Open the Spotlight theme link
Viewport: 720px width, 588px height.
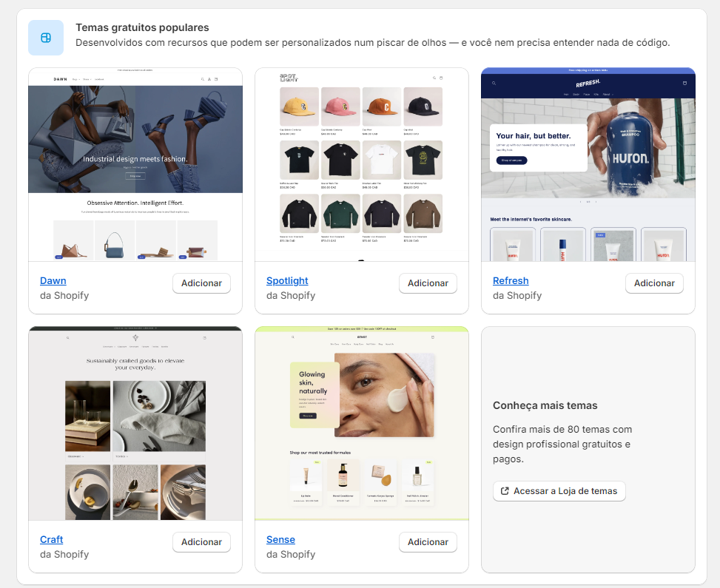[x=287, y=280]
